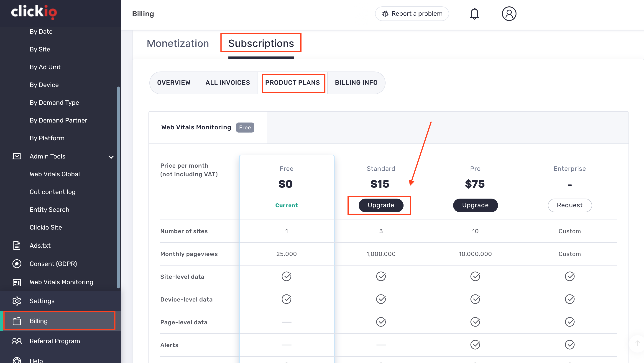The height and width of the screenshot is (363, 644).
Task: Click the Admin Tools chart icon
Action: (x=17, y=156)
